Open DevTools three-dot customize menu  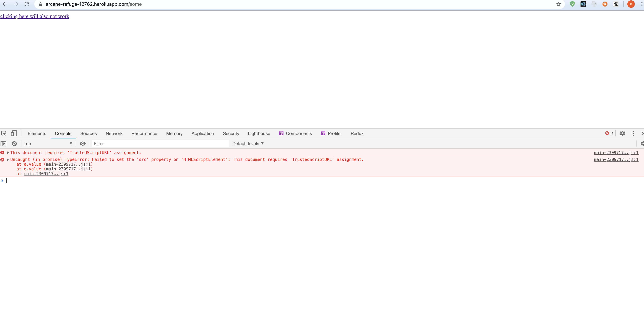coord(633,133)
